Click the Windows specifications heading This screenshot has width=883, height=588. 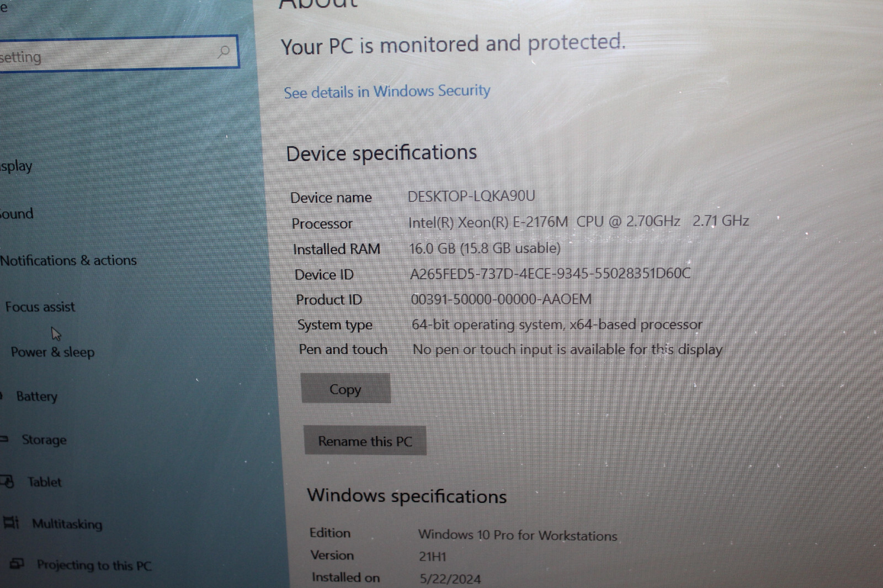click(x=407, y=496)
